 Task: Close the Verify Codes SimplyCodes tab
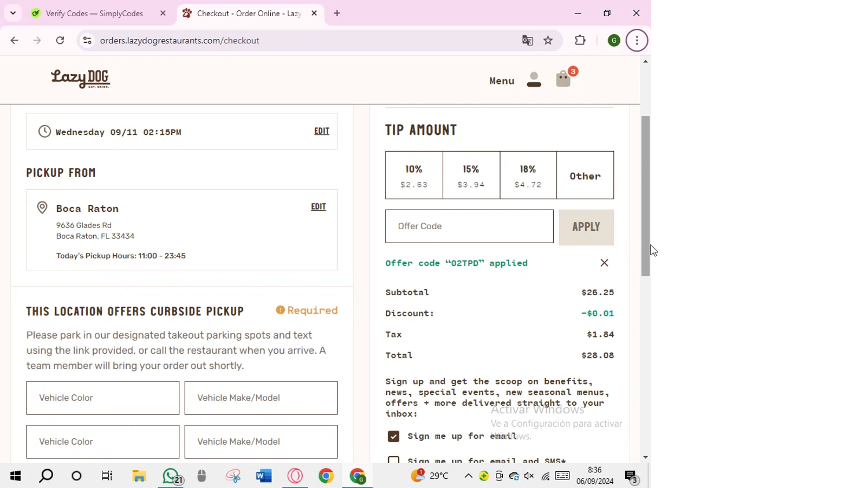point(163,13)
